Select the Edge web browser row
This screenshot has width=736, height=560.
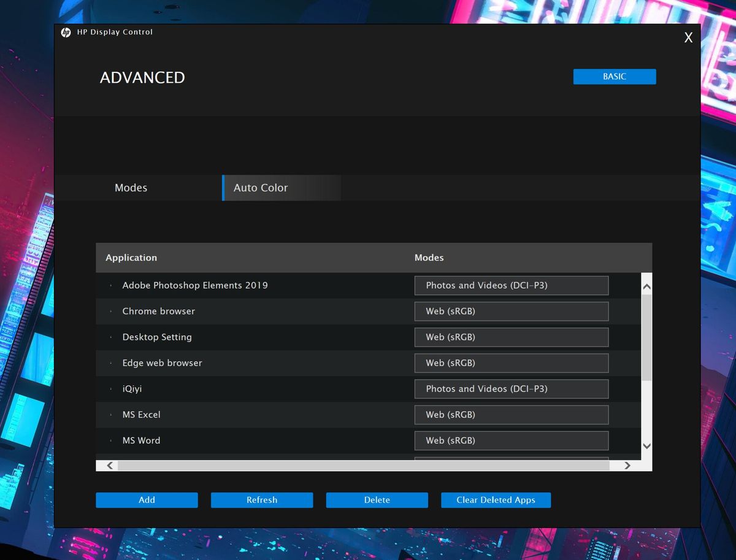(162, 363)
